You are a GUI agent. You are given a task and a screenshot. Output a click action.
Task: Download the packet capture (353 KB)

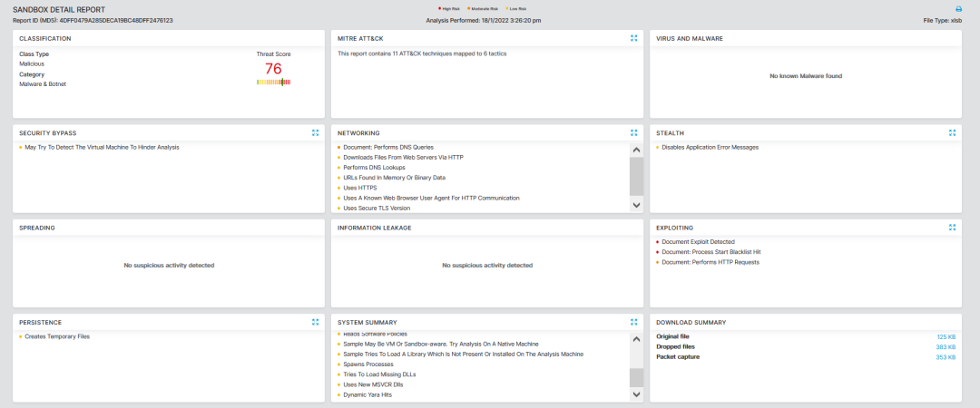pos(947,356)
